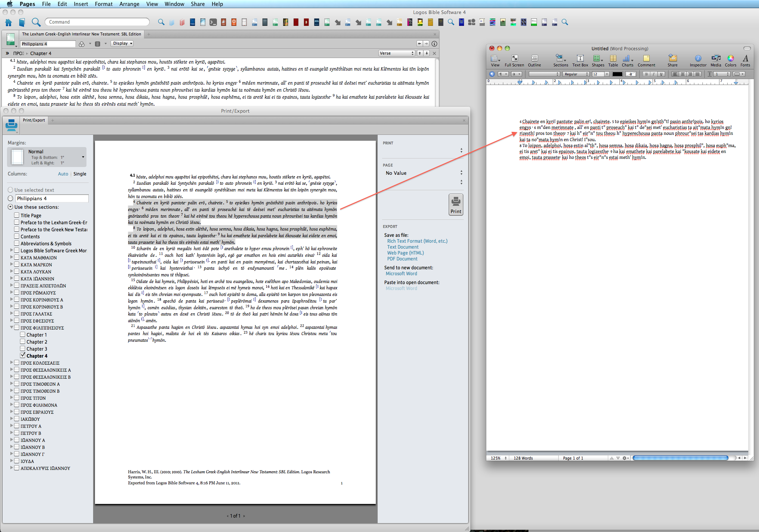759x532 pixels.
Task: Send to new Microsoft Word document
Action: [401, 273]
